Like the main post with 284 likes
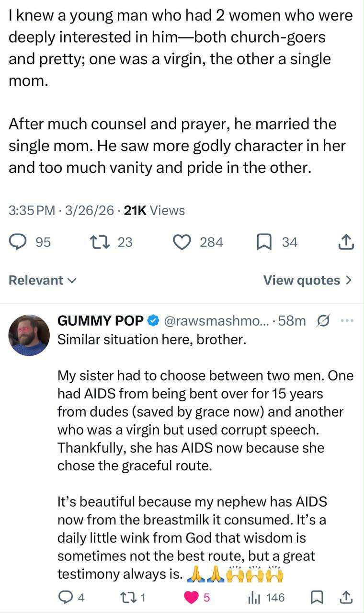The width and height of the screenshot is (364, 613). (182, 242)
